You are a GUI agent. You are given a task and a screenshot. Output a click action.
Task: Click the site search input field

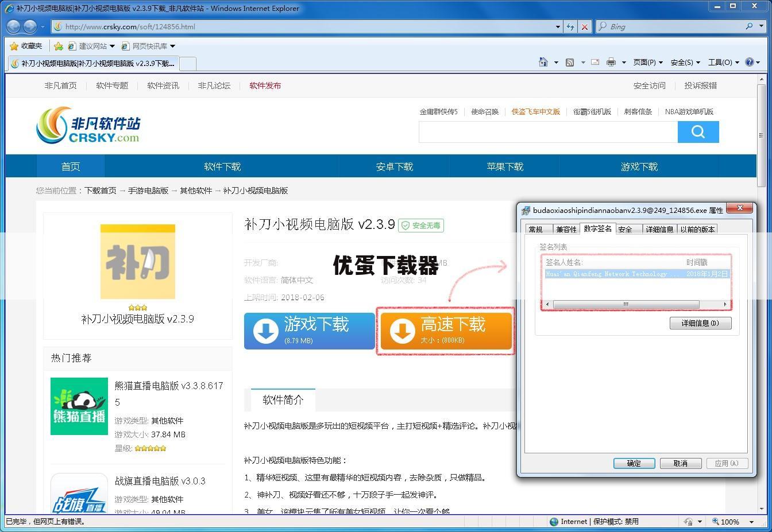click(x=548, y=132)
